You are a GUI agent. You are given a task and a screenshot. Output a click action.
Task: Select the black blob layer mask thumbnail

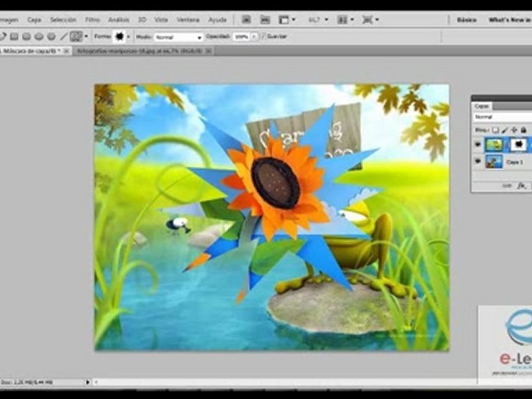(x=519, y=145)
